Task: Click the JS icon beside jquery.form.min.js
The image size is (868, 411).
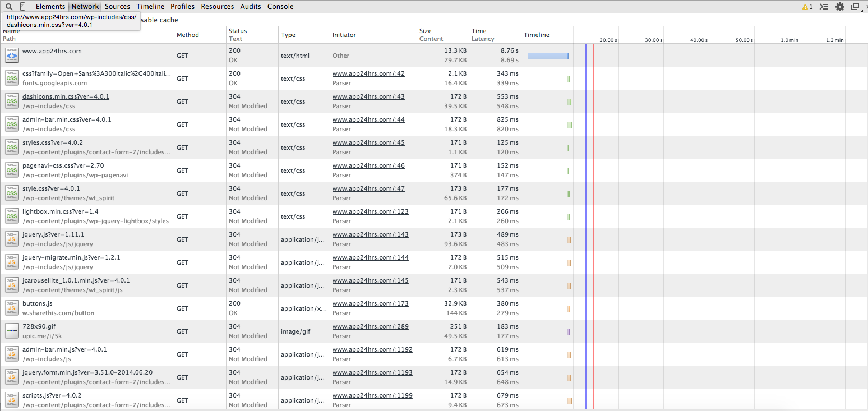Action: tap(12, 377)
